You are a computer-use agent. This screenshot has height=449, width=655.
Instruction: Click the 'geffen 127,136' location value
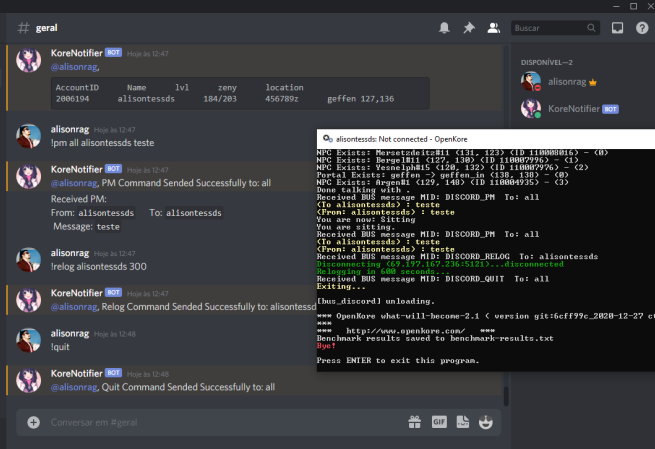click(360, 99)
